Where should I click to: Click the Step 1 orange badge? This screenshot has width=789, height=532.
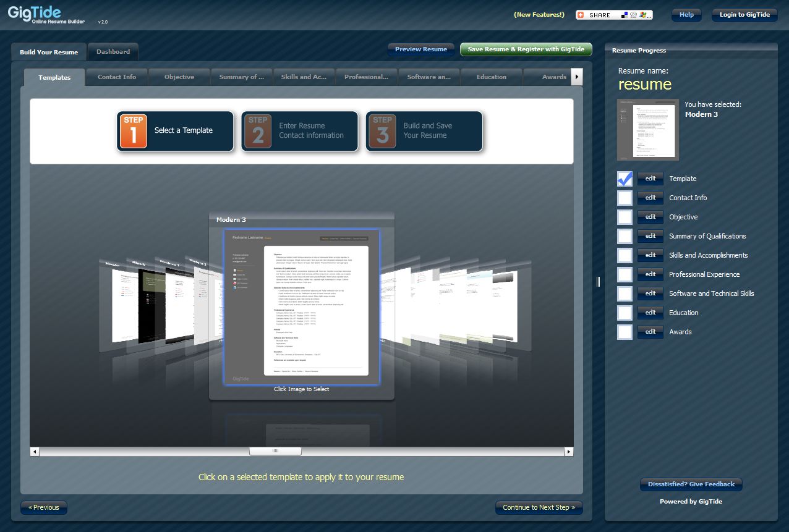tap(134, 131)
